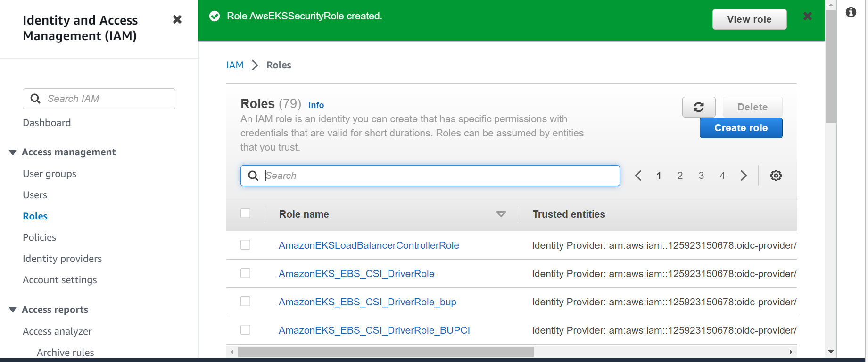Click the horizontal scrollbar left arrow

[x=232, y=352]
